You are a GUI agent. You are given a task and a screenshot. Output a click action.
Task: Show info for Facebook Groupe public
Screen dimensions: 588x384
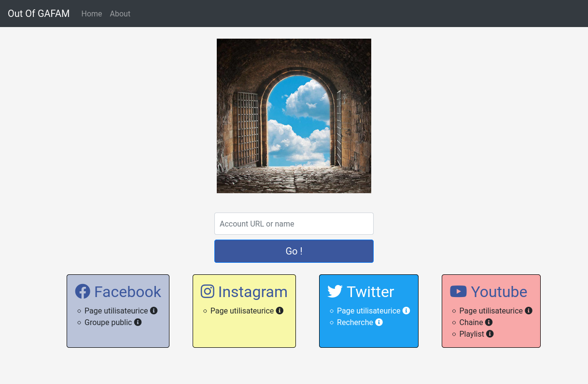(x=138, y=322)
